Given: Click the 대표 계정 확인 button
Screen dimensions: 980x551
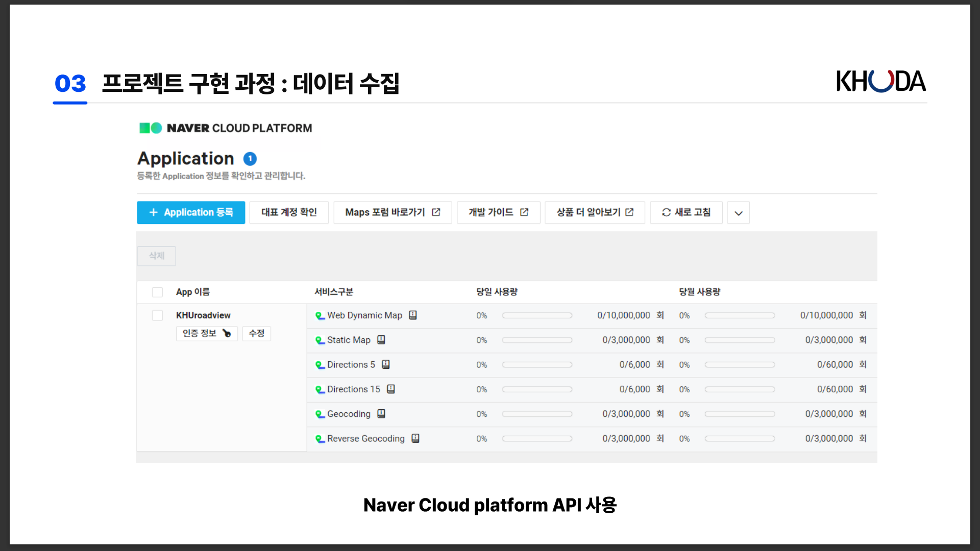Looking at the screenshot, I should click(289, 212).
